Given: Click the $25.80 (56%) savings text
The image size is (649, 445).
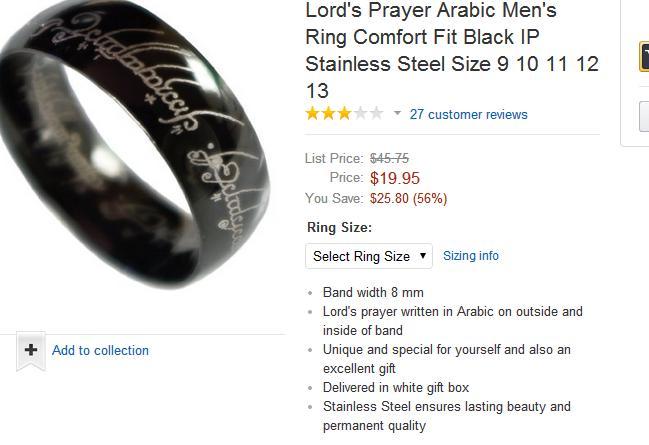Looking at the screenshot, I should coord(409,199).
